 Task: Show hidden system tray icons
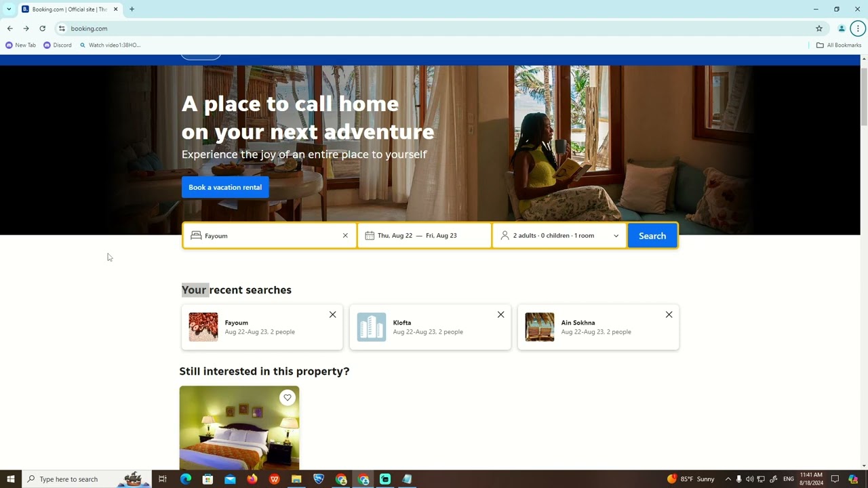(x=728, y=479)
